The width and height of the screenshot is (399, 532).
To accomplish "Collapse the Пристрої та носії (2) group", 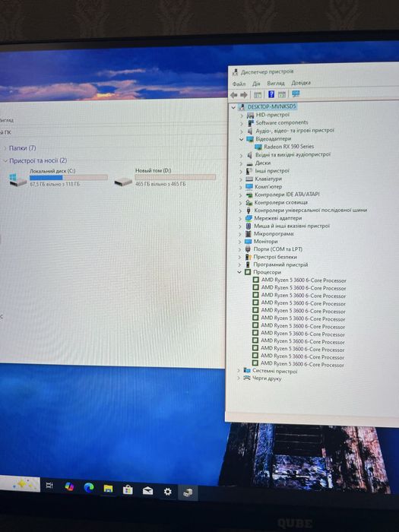I will pyautogui.click(x=5, y=160).
